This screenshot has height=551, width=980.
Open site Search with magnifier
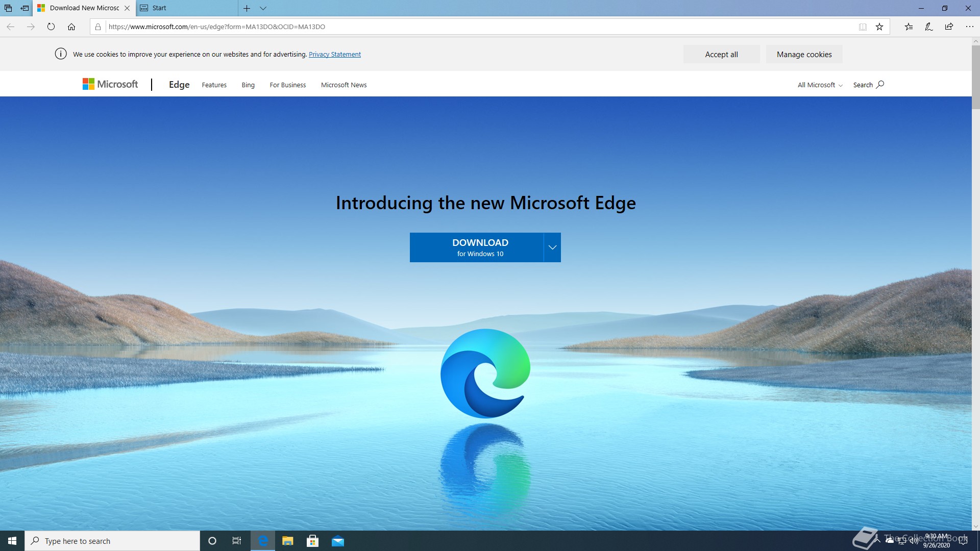click(868, 85)
